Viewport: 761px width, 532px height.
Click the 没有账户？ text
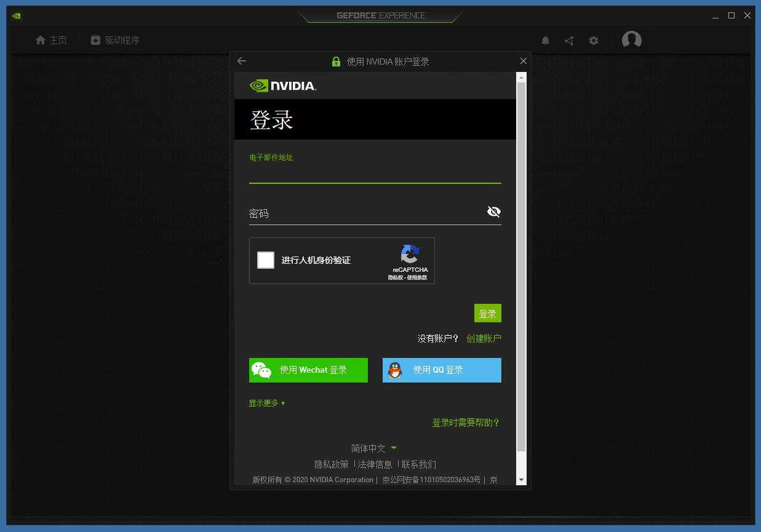point(438,338)
